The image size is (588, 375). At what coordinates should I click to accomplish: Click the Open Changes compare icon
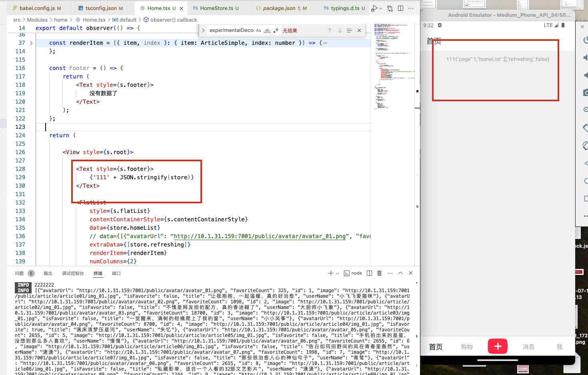coord(390,8)
